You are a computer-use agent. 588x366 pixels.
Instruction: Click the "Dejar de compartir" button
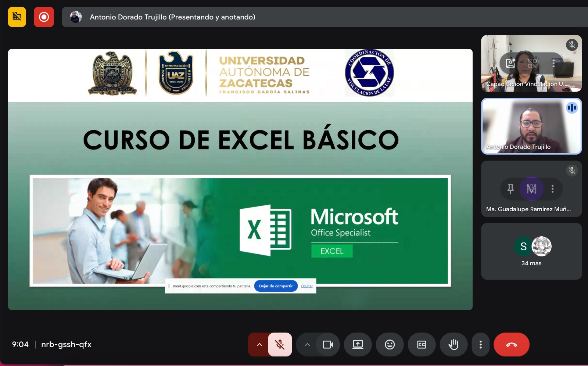pos(276,286)
